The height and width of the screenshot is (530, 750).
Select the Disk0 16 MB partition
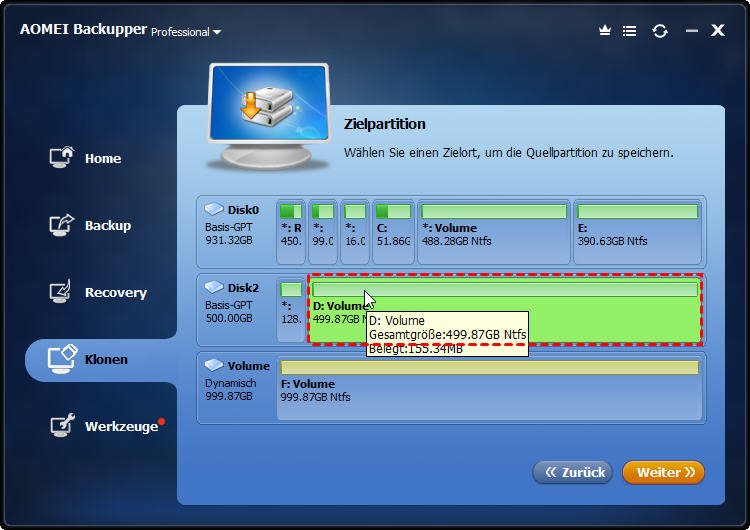pos(355,232)
